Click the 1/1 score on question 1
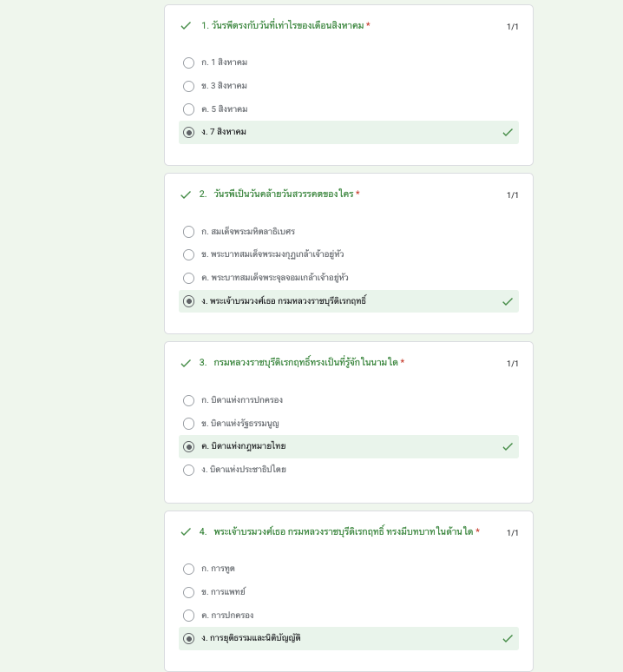This screenshot has height=672, width=623. [513, 27]
